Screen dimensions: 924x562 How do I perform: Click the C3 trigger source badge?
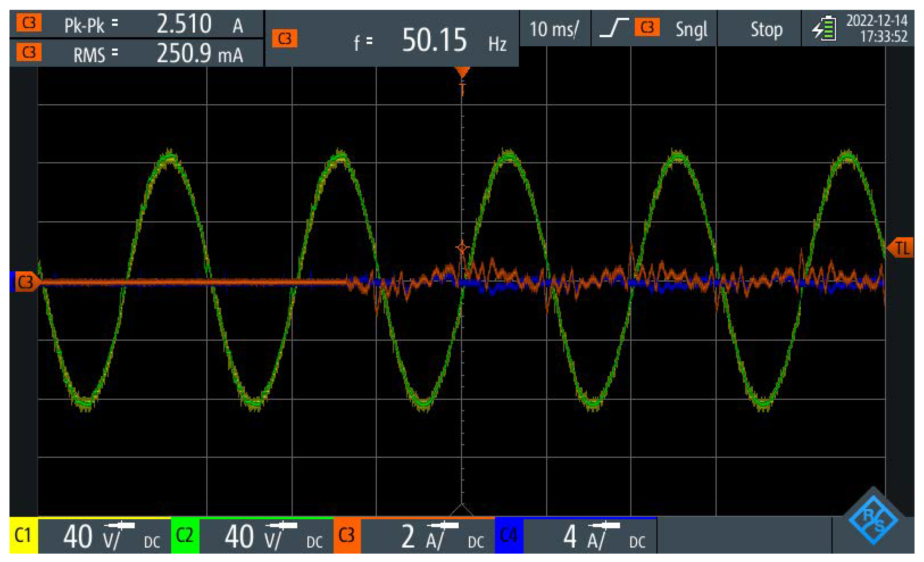click(647, 27)
